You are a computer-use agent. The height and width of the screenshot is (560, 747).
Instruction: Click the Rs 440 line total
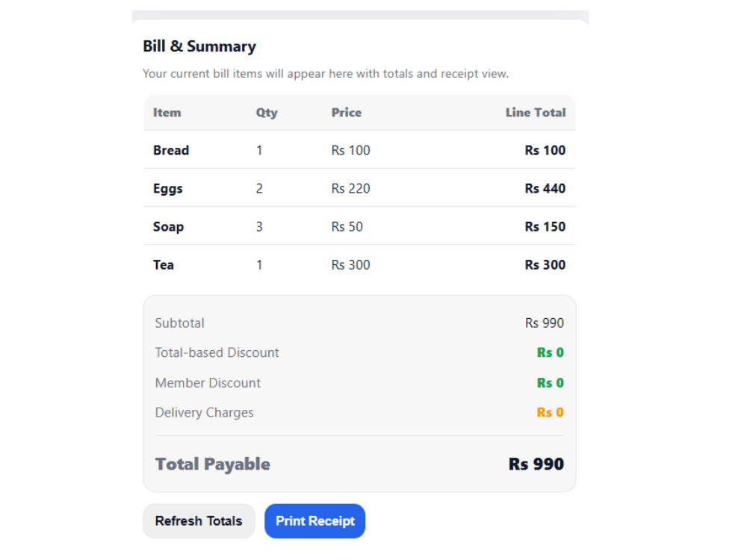pos(545,189)
